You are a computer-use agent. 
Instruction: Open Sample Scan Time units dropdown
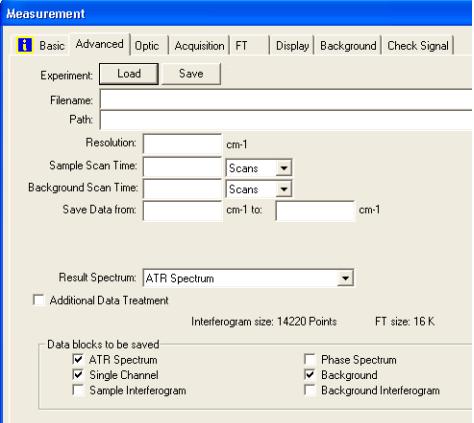point(284,168)
